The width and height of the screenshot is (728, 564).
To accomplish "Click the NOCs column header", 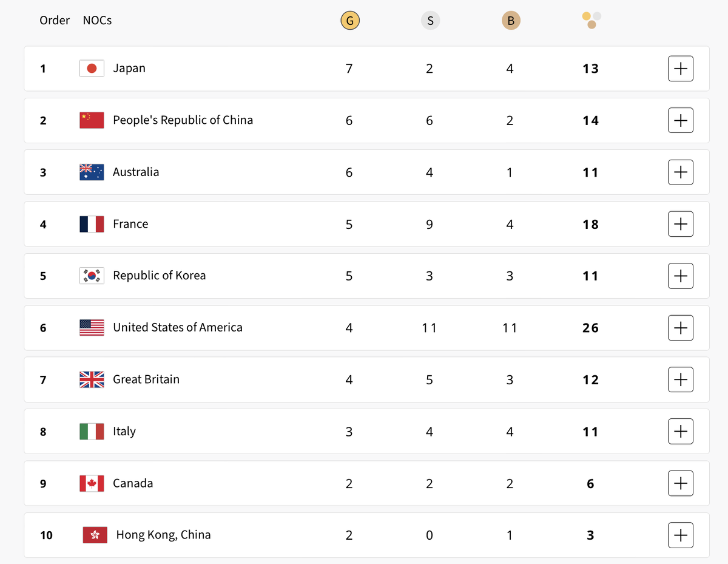I will (97, 21).
